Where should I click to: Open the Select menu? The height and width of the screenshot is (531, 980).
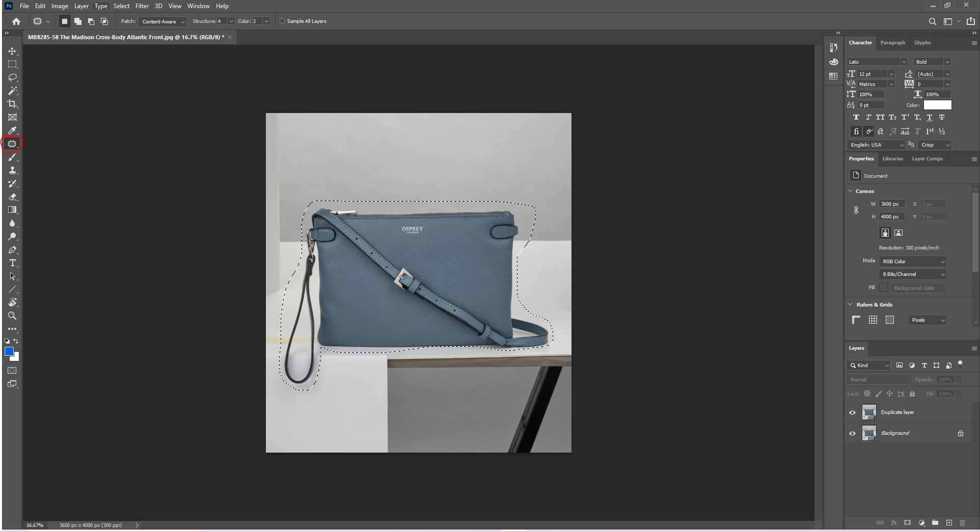click(121, 6)
